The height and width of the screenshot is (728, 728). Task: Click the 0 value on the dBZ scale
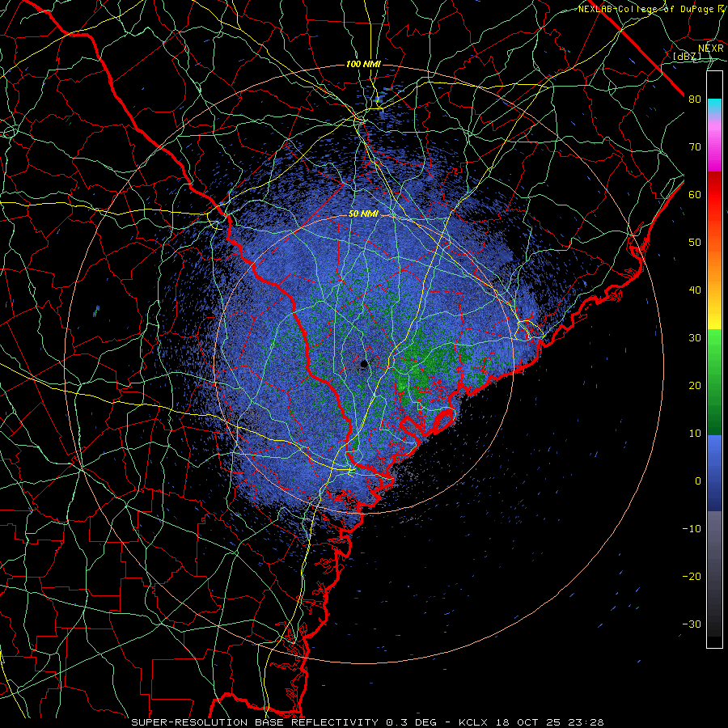(698, 481)
